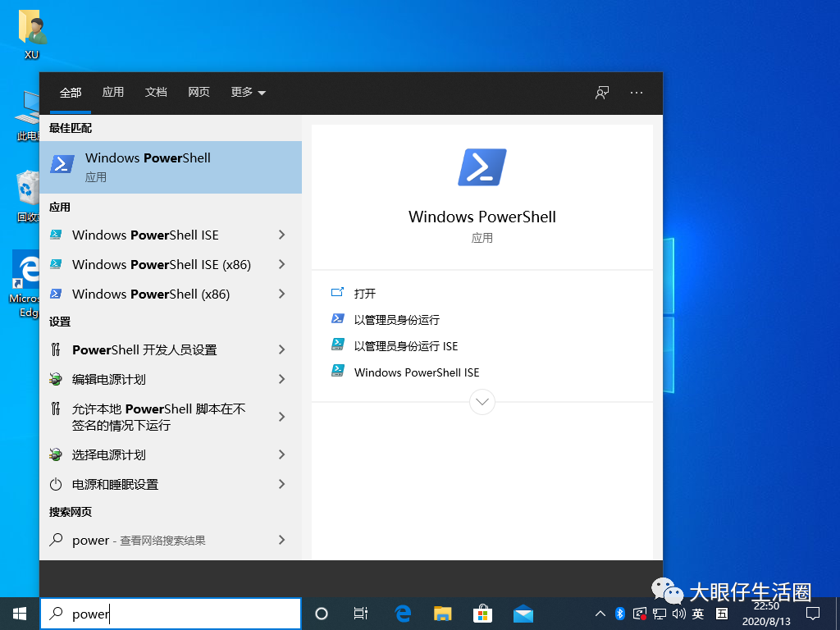The height and width of the screenshot is (630, 840).
Task: Choose 以管理员身份运行 ISE
Action: pyautogui.click(x=406, y=346)
